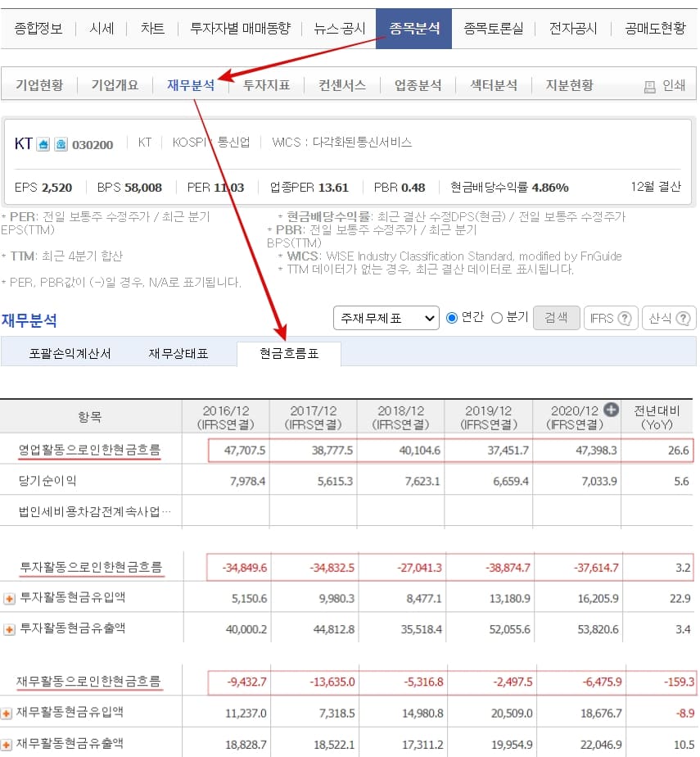Go to 업종분석 sub-menu

418,85
